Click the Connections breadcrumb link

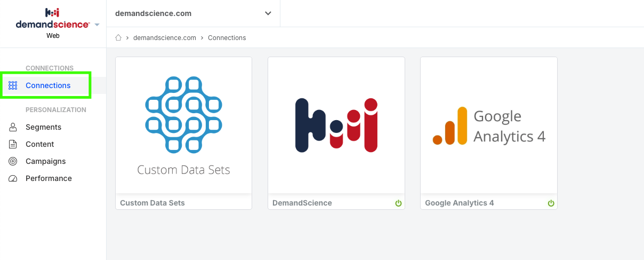pos(227,38)
